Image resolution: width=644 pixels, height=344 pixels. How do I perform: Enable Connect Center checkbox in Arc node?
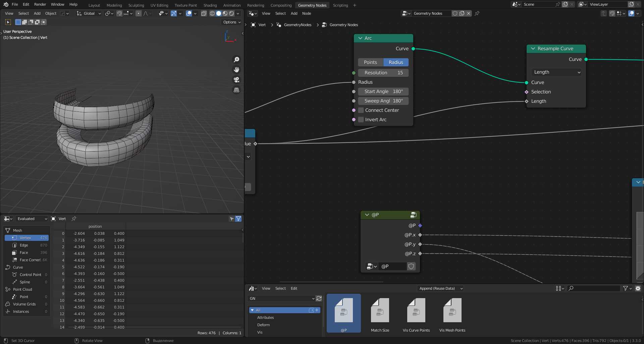(361, 110)
